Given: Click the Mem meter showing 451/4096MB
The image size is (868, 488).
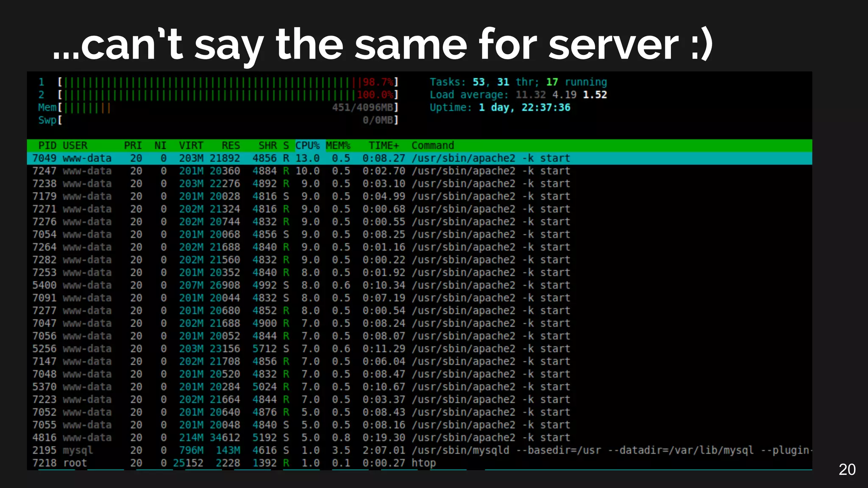Looking at the screenshot, I should click(218, 108).
